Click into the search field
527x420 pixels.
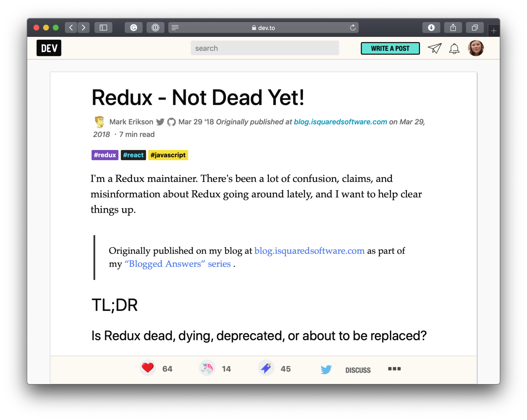click(265, 48)
